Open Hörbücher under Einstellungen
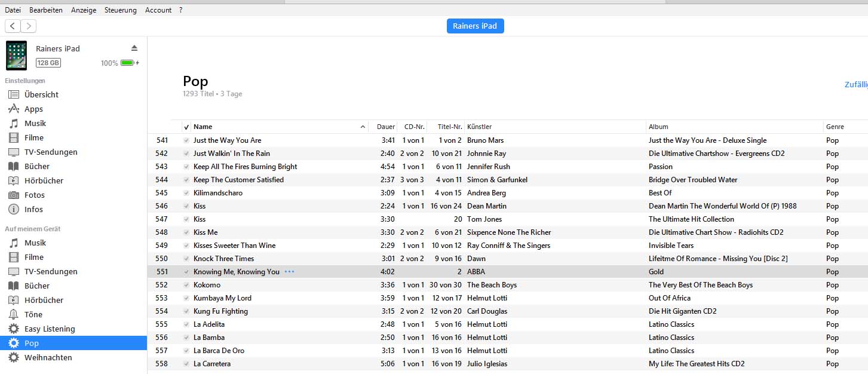This screenshot has width=868, height=374. click(44, 180)
